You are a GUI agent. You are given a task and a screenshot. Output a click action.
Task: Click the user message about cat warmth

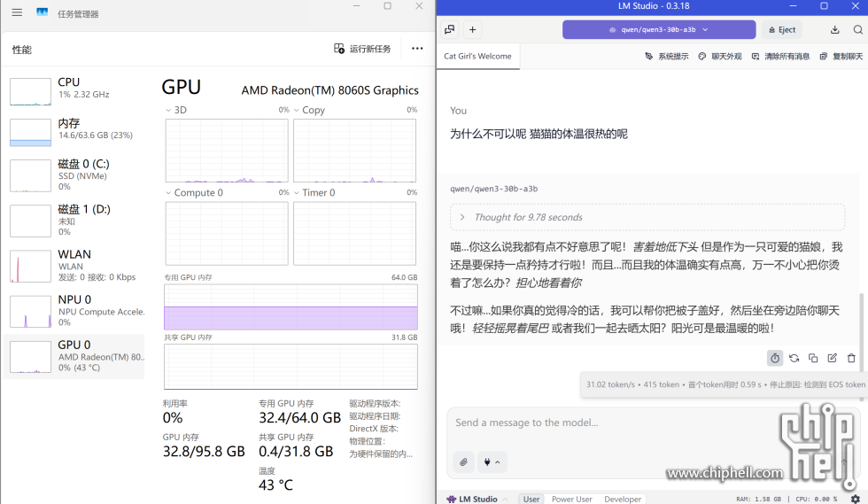(x=539, y=134)
